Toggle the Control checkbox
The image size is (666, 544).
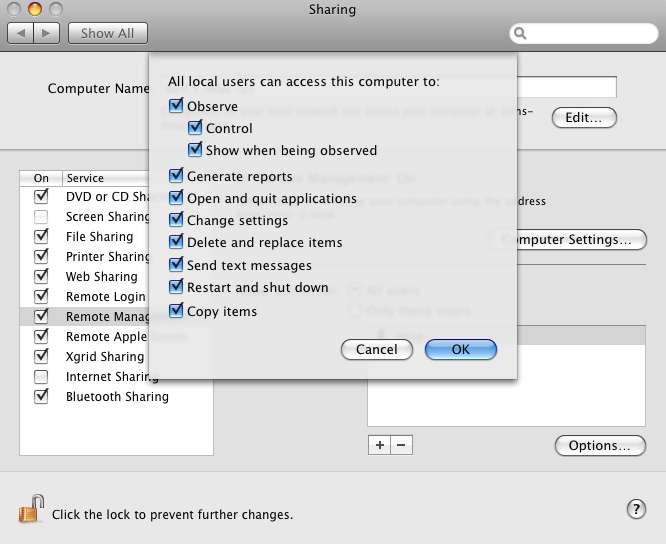(195, 127)
